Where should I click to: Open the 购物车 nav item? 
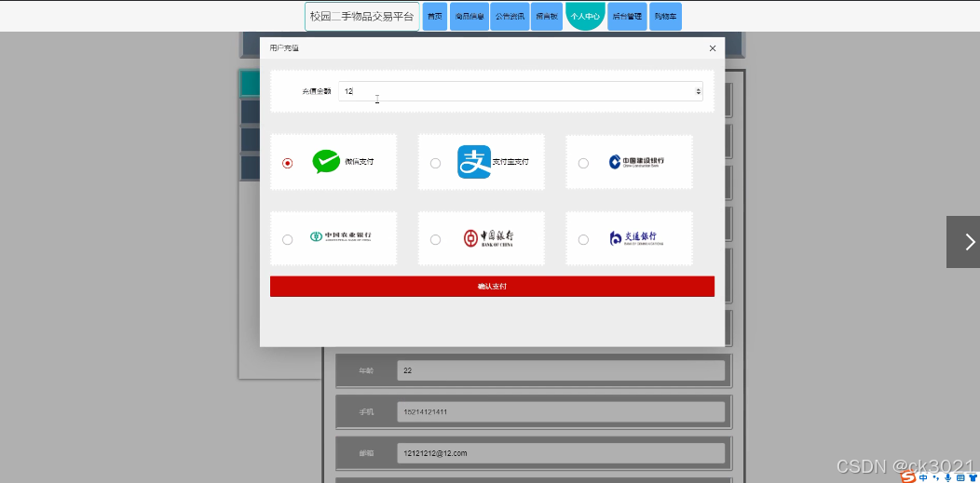point(665,16)
